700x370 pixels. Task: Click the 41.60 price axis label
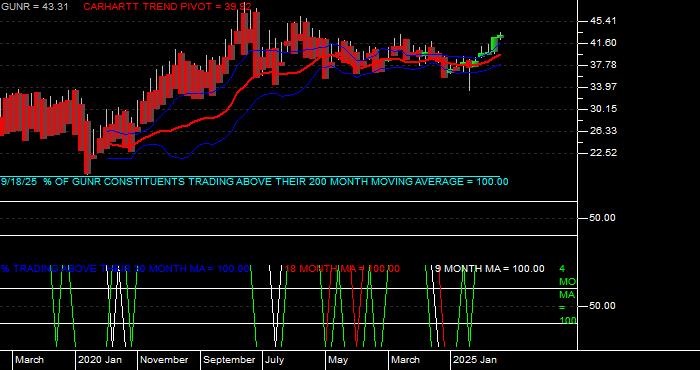click(x=591, y=43)
